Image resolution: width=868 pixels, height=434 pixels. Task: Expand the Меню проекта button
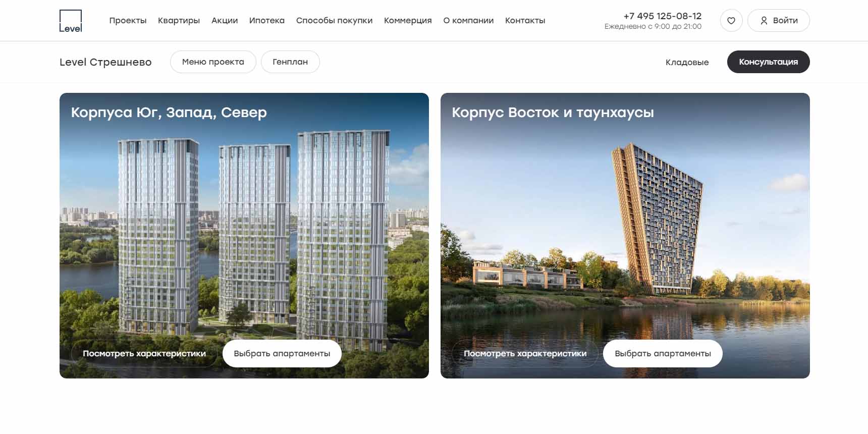213,62
